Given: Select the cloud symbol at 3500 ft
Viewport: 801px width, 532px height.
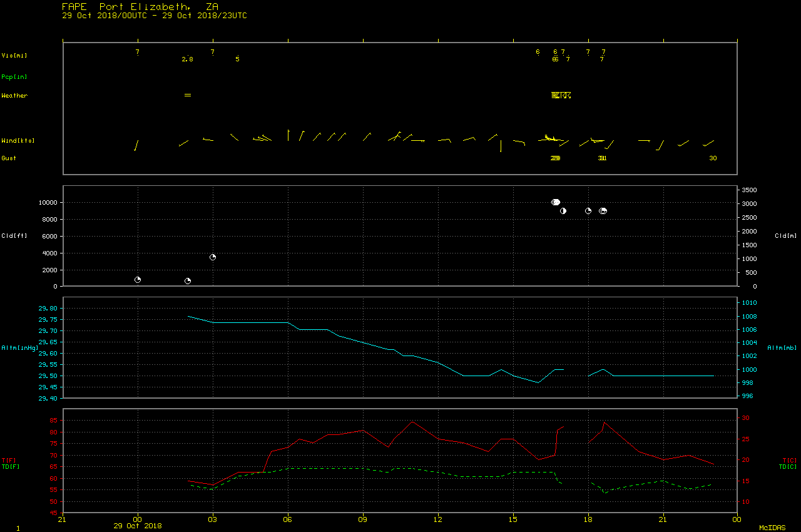Looking at the screenshot, I should (213, 257).
